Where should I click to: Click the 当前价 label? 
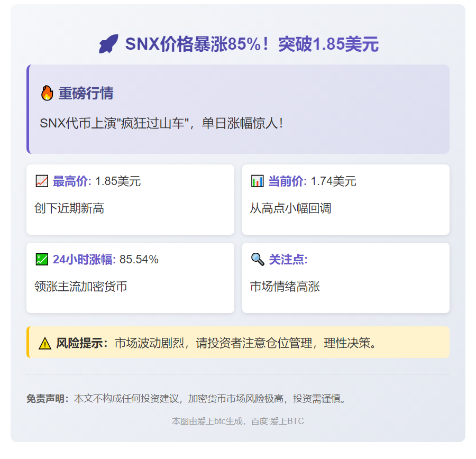coord(287,181)
